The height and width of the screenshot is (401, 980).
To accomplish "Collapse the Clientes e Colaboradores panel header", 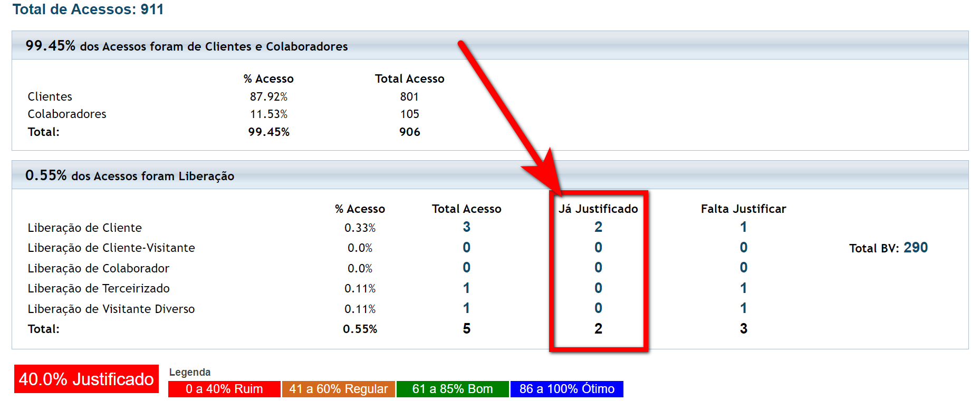I will tap(489, 46).
